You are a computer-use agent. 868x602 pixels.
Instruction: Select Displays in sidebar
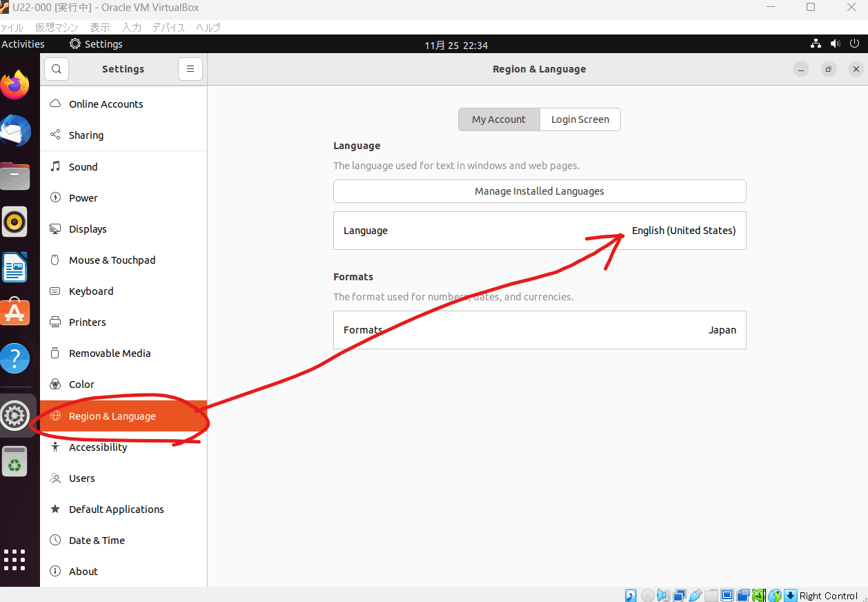[124, 229]
